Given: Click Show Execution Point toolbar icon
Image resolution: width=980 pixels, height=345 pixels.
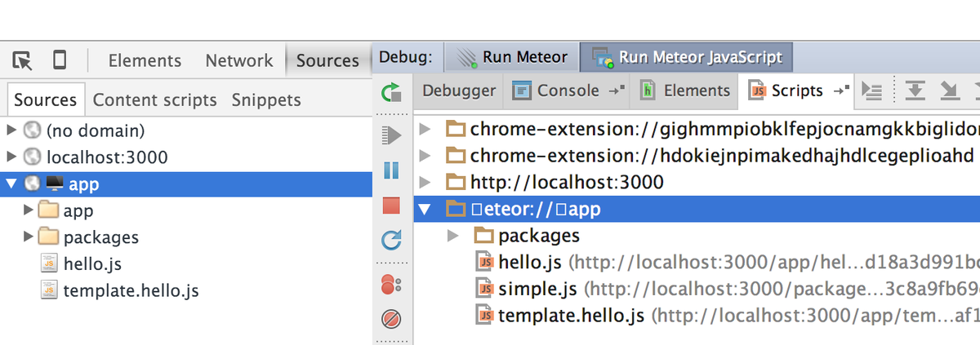Looking at the screenshot, I should pos(873,91).
